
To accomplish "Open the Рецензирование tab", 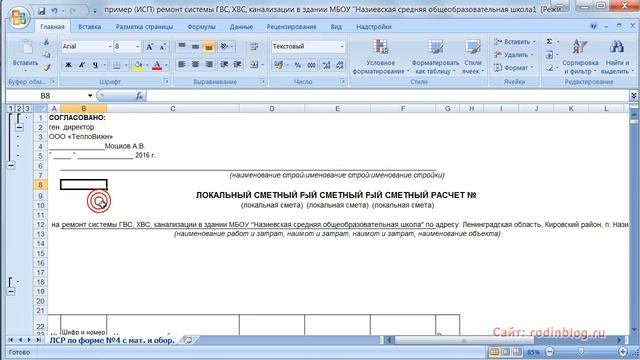I will click(291, 27).
